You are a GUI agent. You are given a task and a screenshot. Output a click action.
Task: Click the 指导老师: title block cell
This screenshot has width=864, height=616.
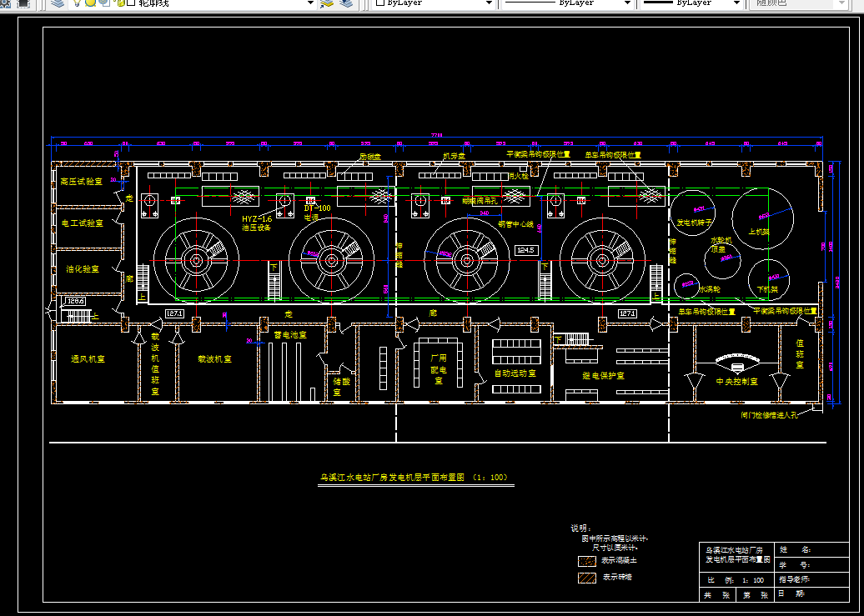[811, 579]
